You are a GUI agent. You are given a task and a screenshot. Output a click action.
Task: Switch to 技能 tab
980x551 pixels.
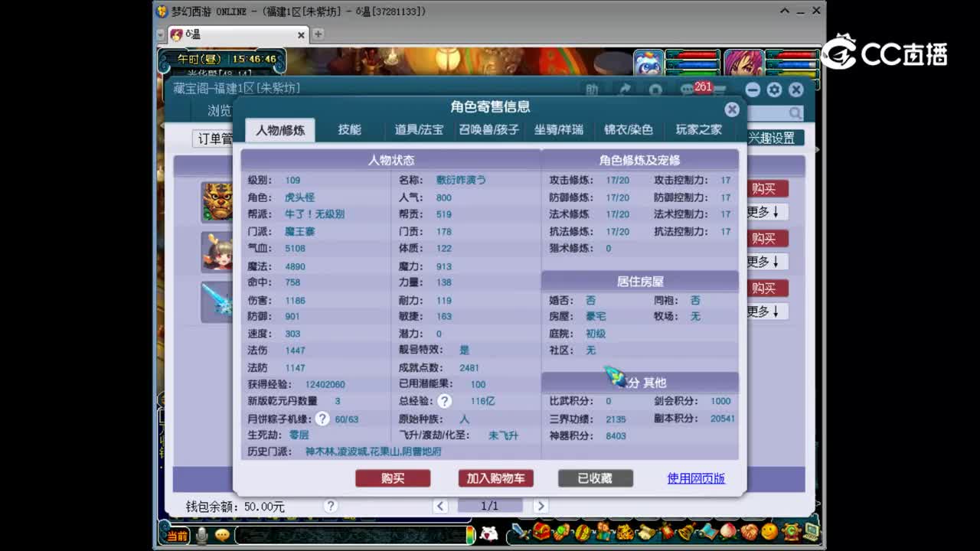[x=350, y=130]
